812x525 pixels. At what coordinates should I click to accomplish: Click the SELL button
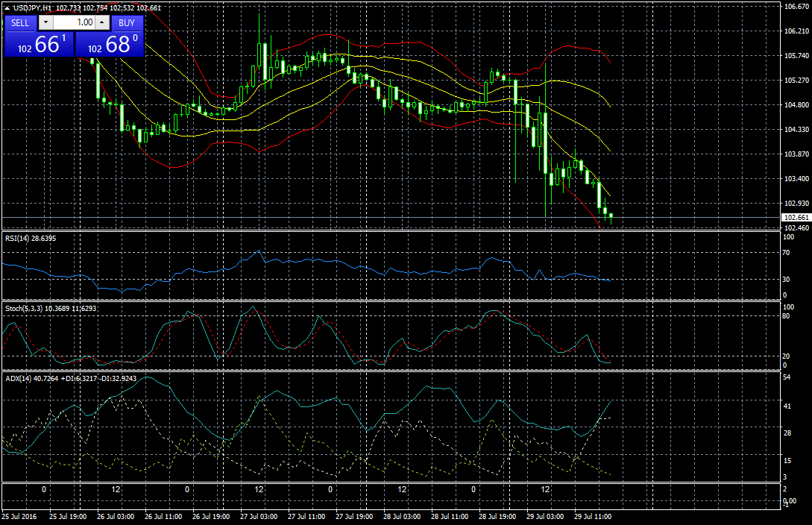coord(20,22)
